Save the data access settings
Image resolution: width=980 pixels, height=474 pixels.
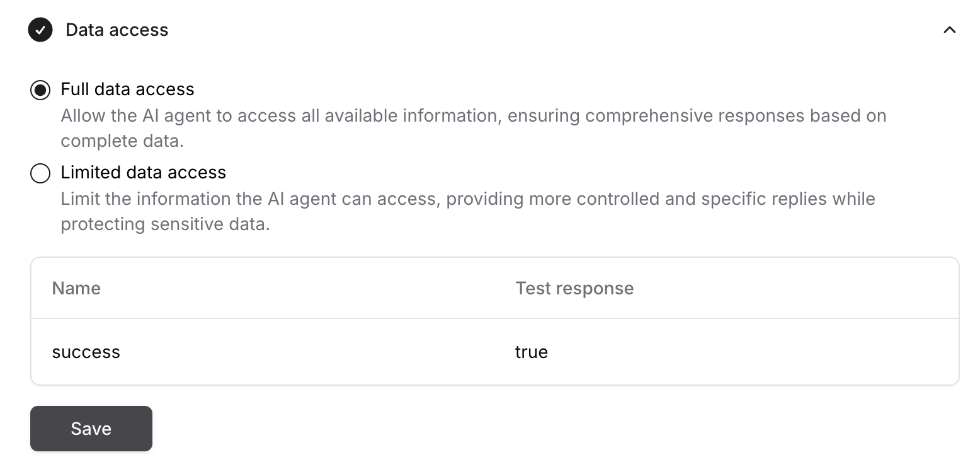click(91, 429)
